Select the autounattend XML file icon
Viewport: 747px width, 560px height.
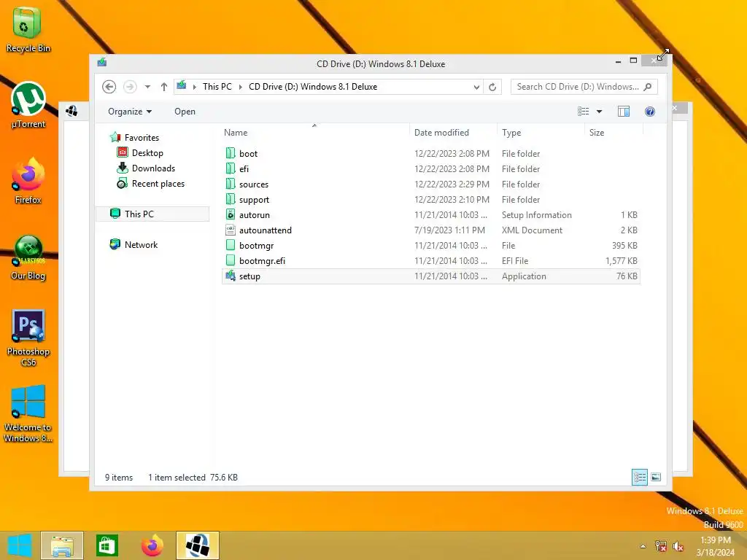point(231,230)
